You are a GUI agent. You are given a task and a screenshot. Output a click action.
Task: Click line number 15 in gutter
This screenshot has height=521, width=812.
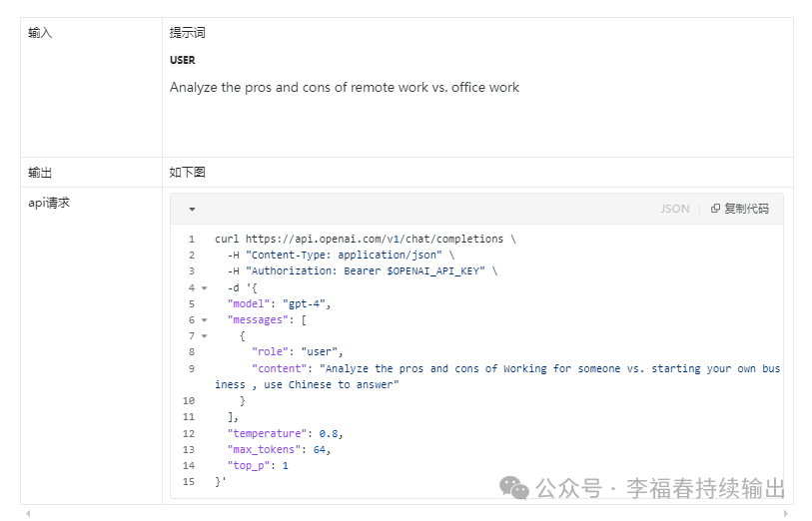point(189,482)
